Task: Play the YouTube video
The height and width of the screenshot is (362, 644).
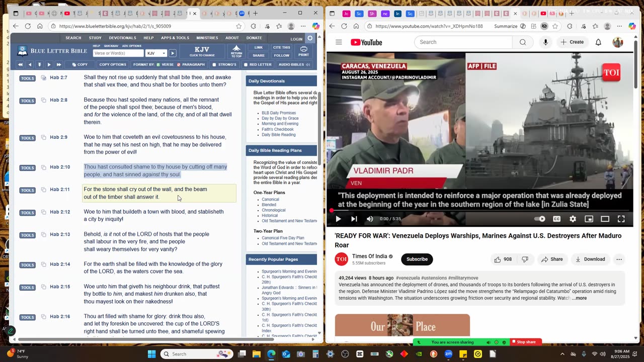Action: click(338, 219)
